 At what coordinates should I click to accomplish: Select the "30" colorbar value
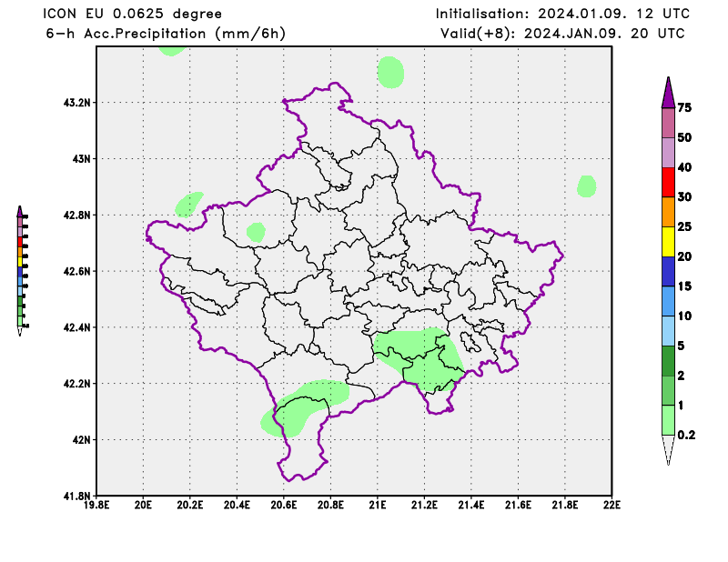click(x=684, y=196)
